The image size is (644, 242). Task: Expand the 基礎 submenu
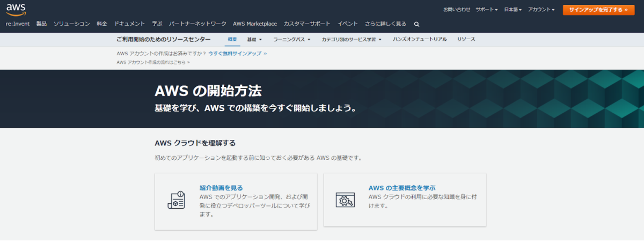(254, 40)
